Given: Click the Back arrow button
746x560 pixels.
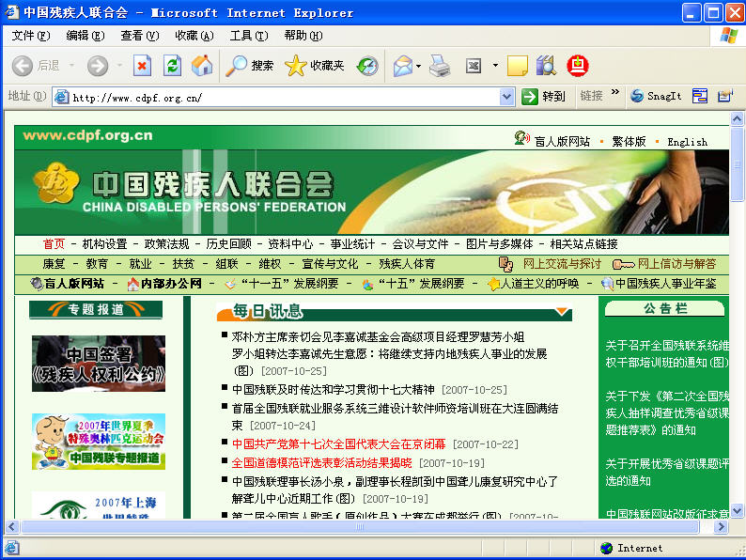Looking at the screenshot, I should (23, 66).
